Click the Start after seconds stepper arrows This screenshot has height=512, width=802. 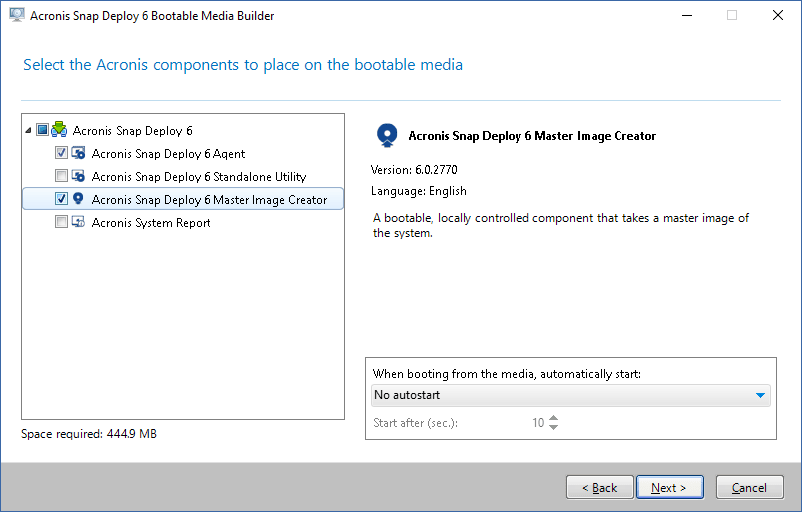554,423
